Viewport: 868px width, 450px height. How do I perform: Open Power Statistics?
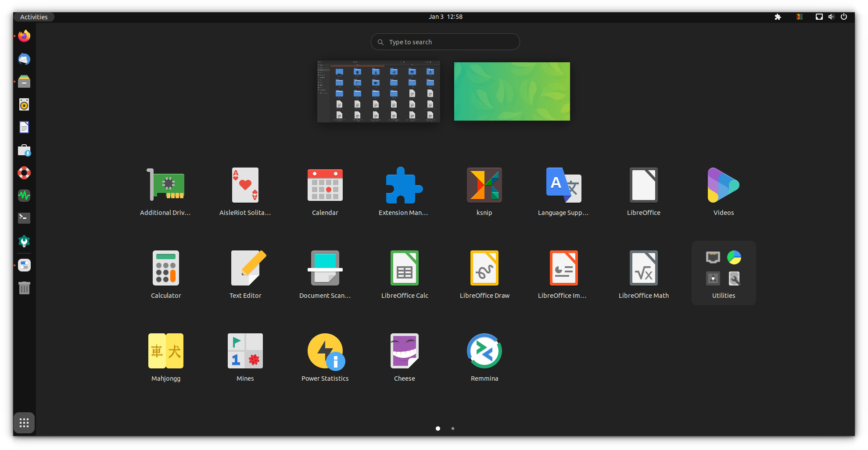click(325, 351)
